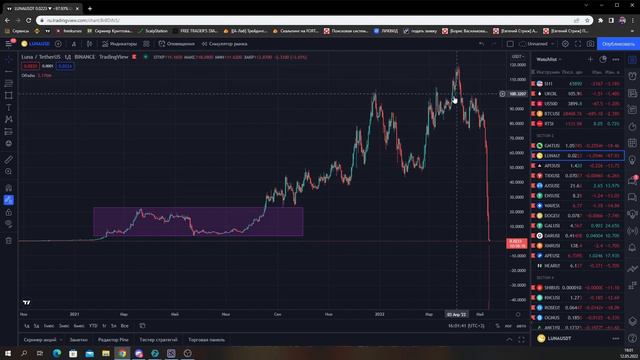Viewport: 640px width, 360px height.
Task: Collapse bottom panel chevron arrow
Action: click(509, 340)
